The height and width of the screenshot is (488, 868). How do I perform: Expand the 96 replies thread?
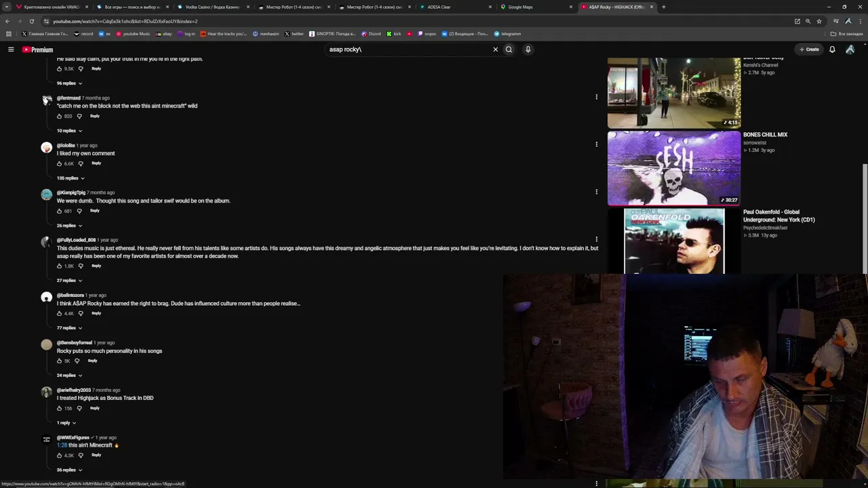click(69, 83)
